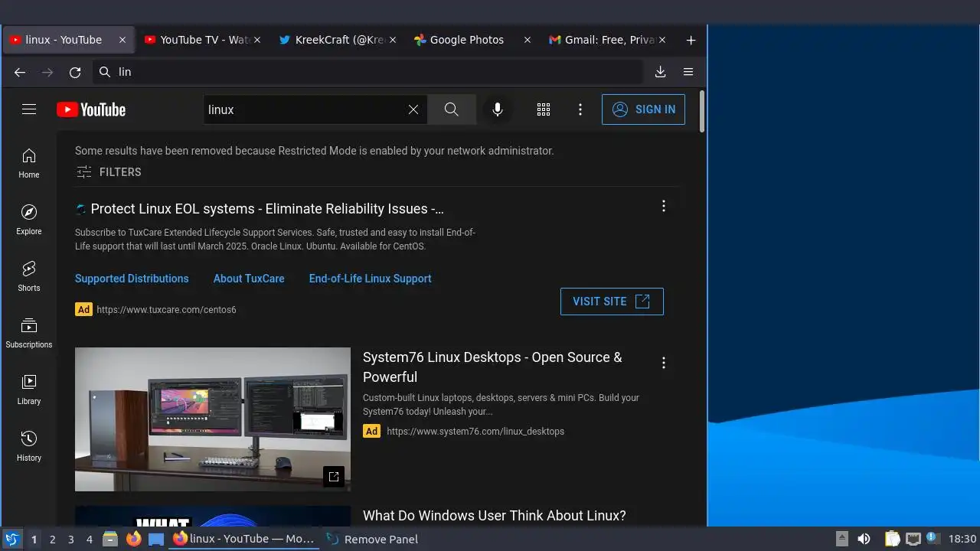Open system76.com/linux_desktops ad URL
Image resolution: width=980 pixels, height=551 pixels.
point(475,432)
